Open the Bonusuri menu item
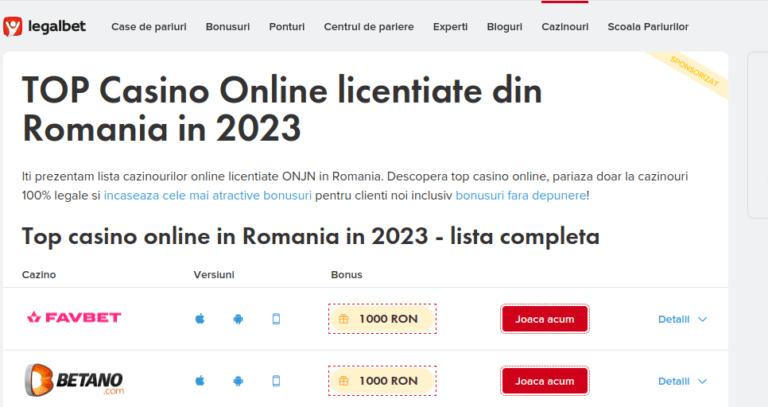Screen dimensions: 768x407 tap(229, 26)
